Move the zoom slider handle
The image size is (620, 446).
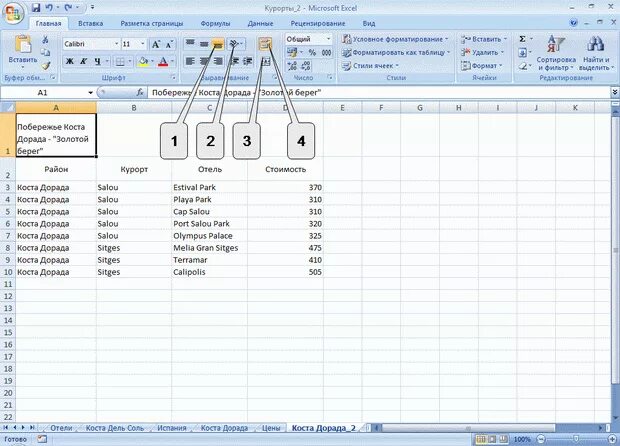(576, 439)
